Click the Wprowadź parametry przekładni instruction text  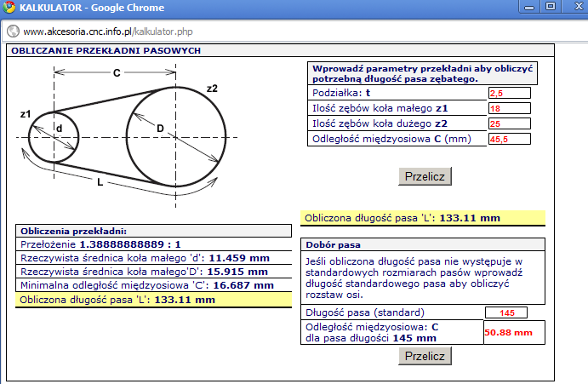pyautogui.click(x=422, y=73)
